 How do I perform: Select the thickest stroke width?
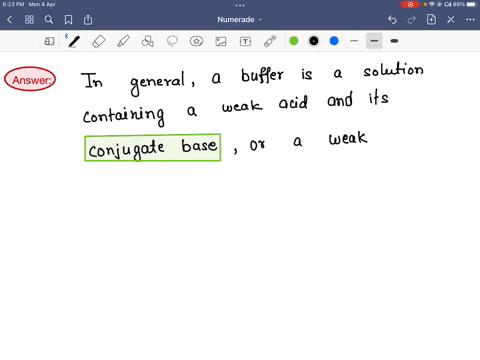click(394, 41)
